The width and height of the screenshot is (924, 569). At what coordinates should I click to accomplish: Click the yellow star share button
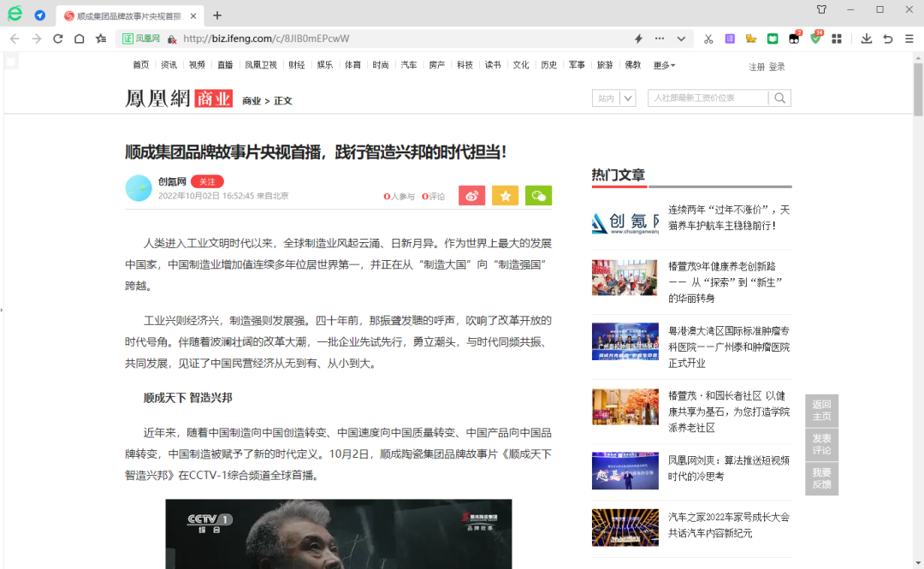(505, 196)
